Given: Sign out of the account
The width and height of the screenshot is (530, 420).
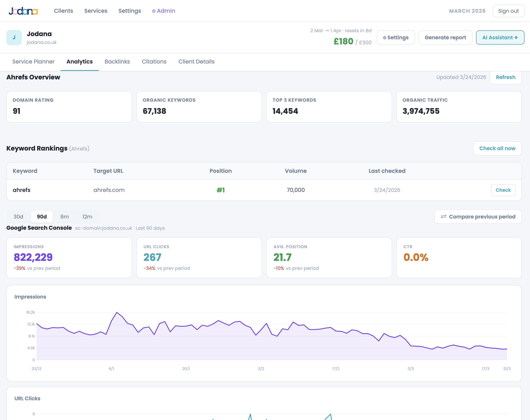Looking at the screenshot, I should tap(508, 11).
